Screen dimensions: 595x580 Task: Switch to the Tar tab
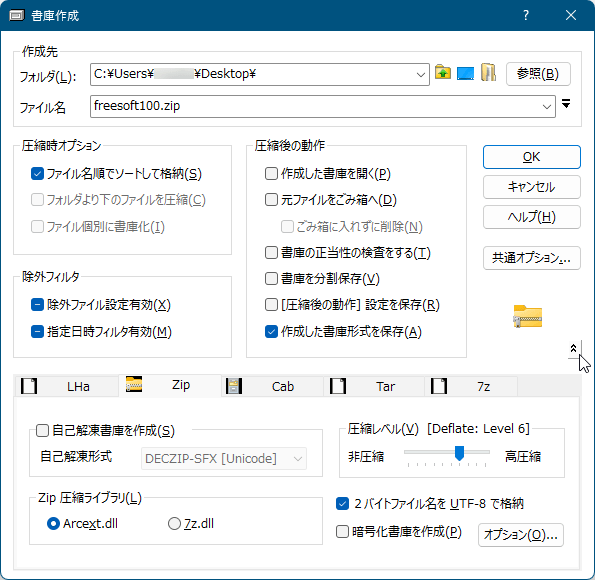pyautogui.click(x=374, y=386)
